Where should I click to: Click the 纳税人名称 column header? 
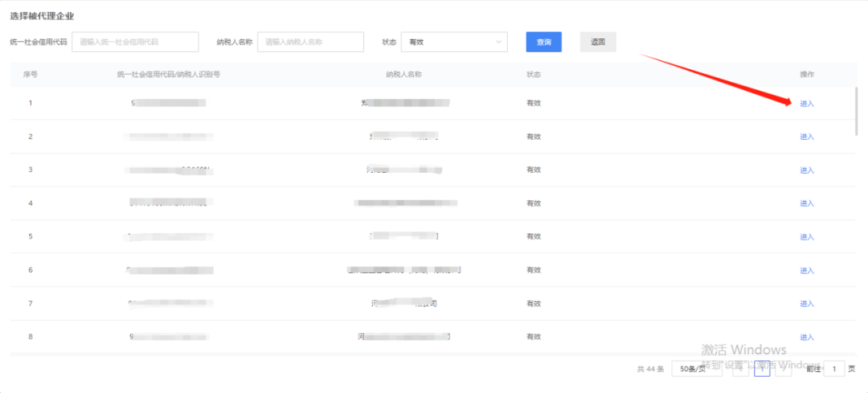(403, 74)
